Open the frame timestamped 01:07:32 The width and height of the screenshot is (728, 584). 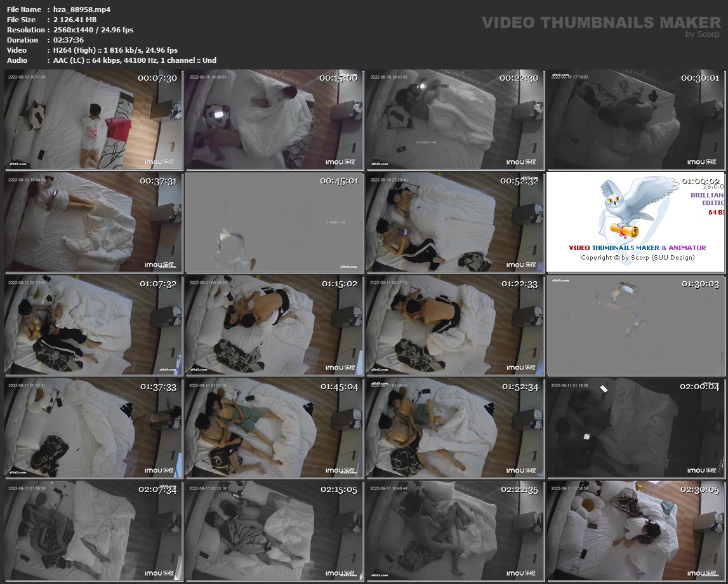[x=93, y=325]
